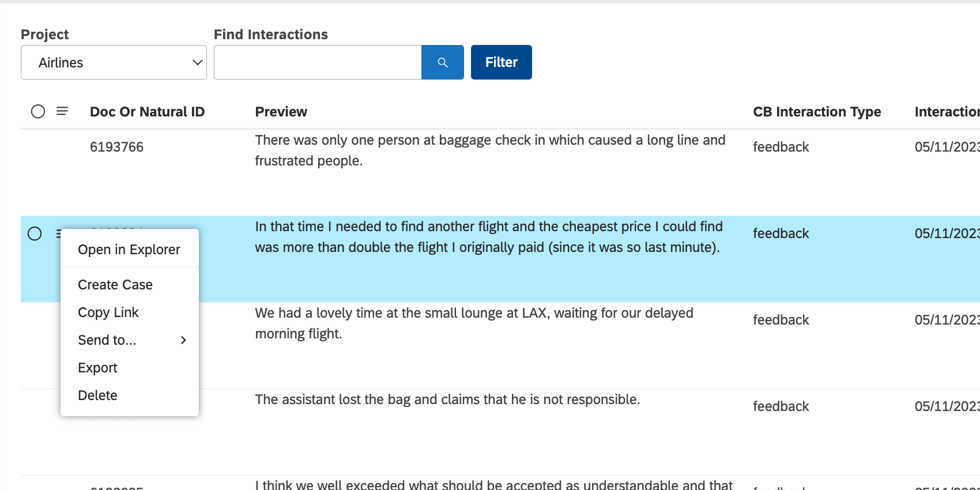Select the LAX lounge feedback preview
Image resolution: width=980 pixels, height=490 pixels.
tap(474, 323)
